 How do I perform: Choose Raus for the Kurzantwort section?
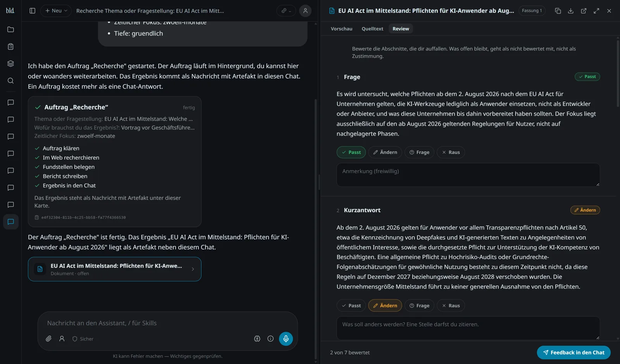click(x=451, y=306)
